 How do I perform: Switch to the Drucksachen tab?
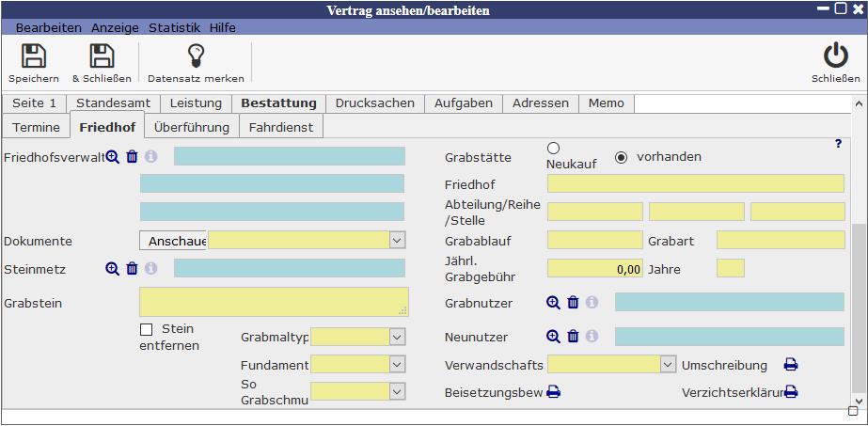[375, 103]
